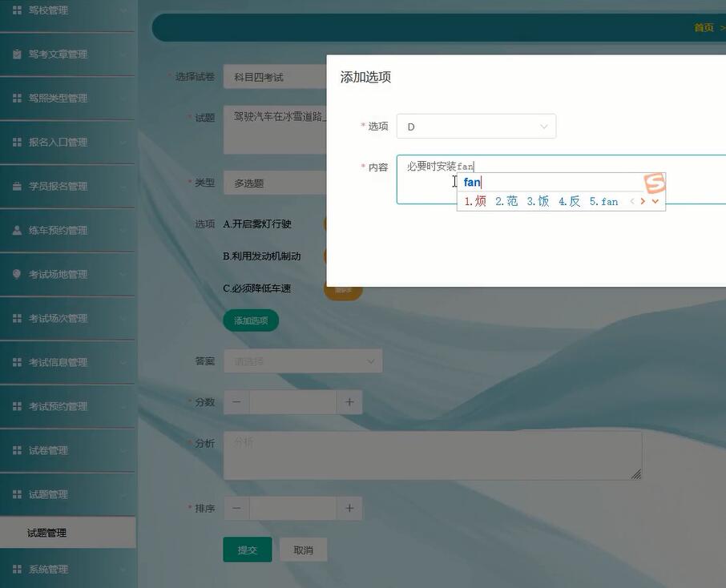Expand 考试场地管理 menu chevron
Image resolution: width=726 pixels, height=588 pixels.
[x=123, y=274]
